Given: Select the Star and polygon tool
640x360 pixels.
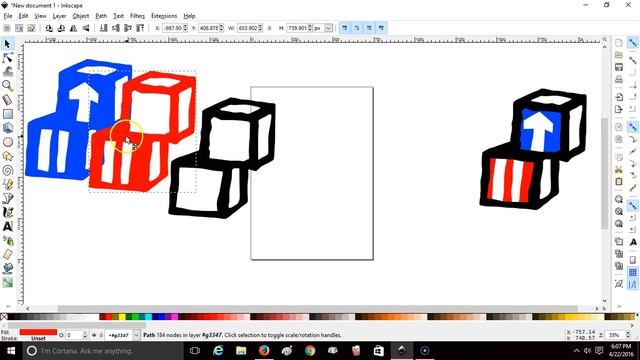Looking at the screenshot, I should 7,156.
